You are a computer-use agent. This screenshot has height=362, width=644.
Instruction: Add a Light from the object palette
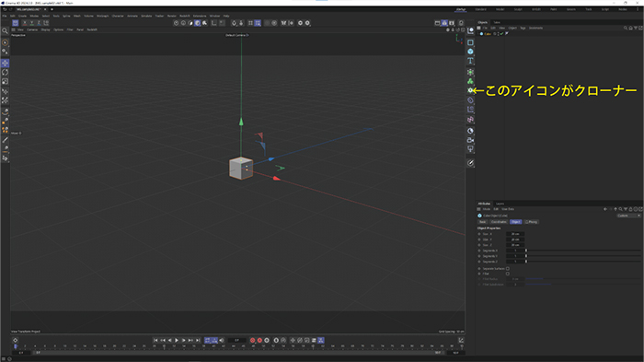coord(470,149)
